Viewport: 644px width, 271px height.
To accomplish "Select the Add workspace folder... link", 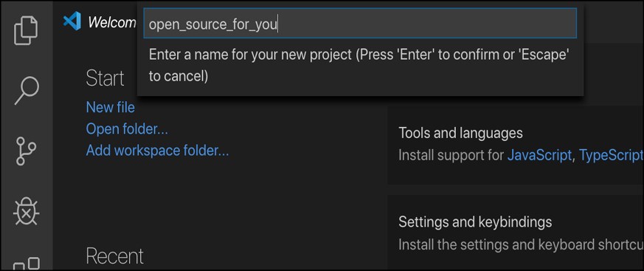I will tap(157, 151).
